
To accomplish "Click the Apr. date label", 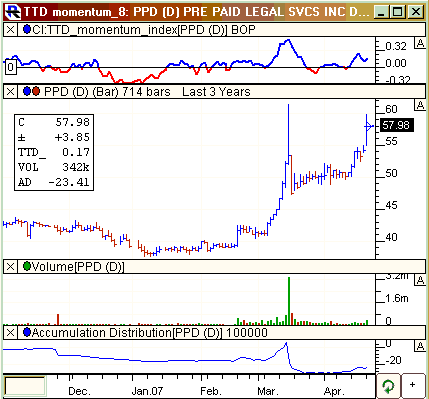I will point(334,390).
